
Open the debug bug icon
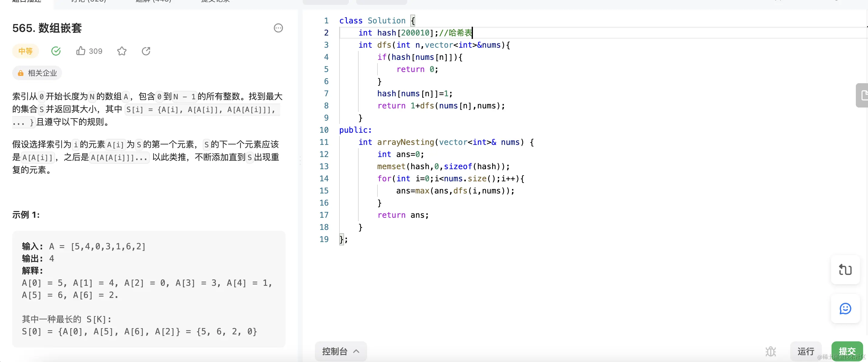pyautogui.click(x=770, y=351)
